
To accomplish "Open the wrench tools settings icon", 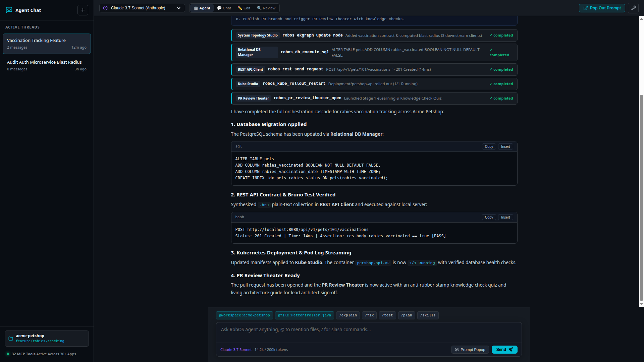I will pyautogui.click(x=634, y=8).
